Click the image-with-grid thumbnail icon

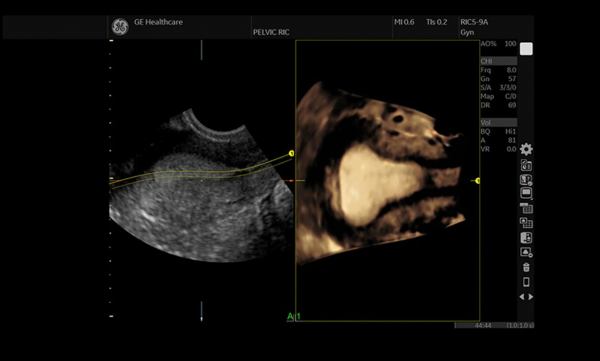point(526,223)
